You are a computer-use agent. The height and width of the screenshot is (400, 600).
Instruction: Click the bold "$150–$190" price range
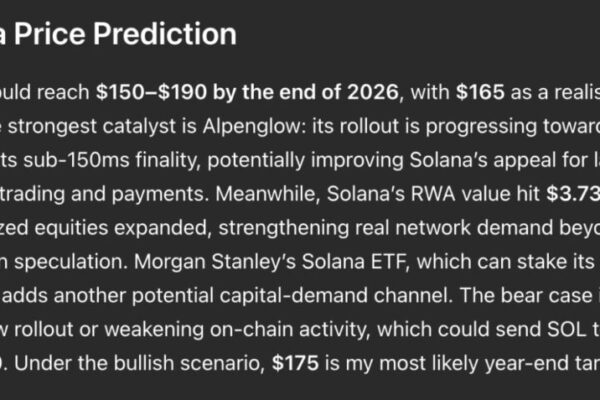point(151,92)
